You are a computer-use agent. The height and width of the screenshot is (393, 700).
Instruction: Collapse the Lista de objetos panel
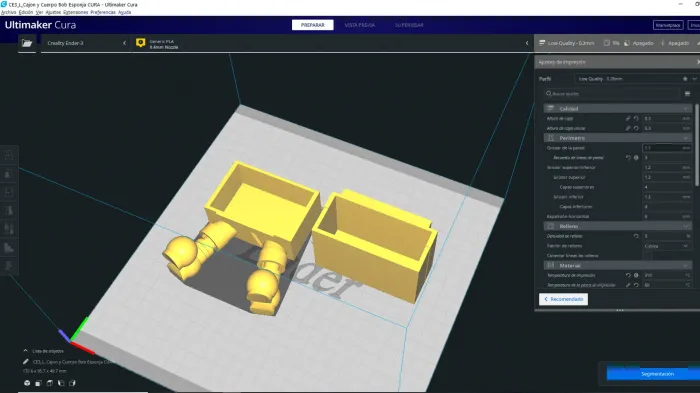click(25, 351)
